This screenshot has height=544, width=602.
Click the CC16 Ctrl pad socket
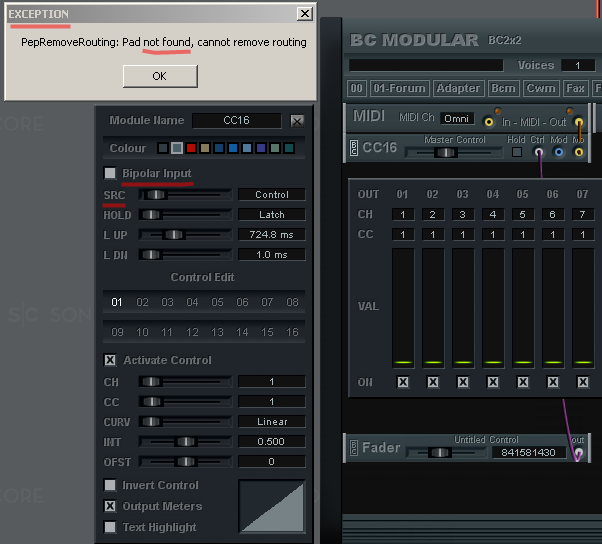pyautogui.click(x=540, y=152)
